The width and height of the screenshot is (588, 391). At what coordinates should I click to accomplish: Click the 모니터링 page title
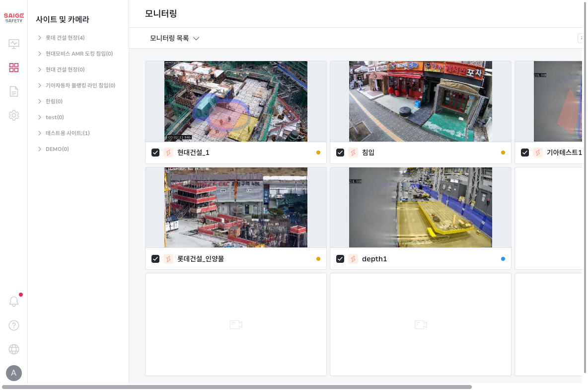(161, 14)
